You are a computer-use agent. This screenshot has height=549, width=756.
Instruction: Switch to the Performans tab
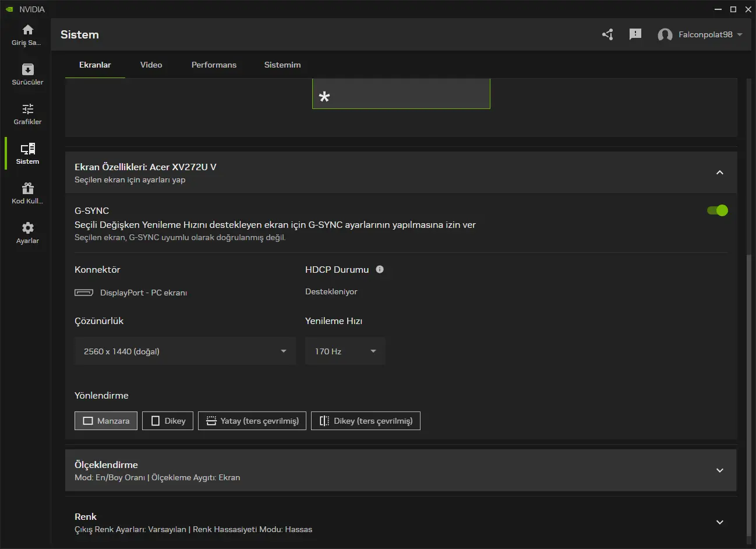click(214, 65)
